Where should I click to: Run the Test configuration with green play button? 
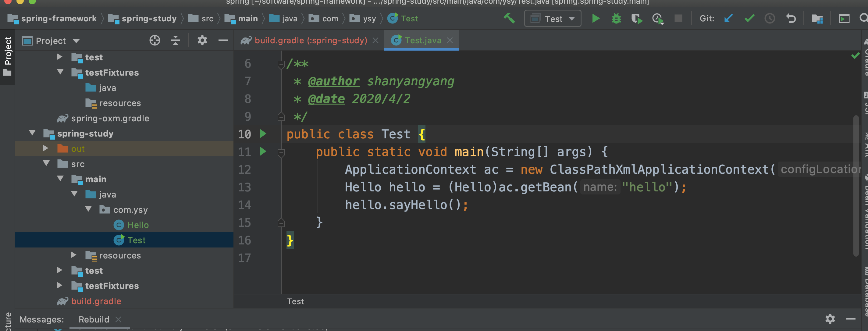click(x=596, y=19)
